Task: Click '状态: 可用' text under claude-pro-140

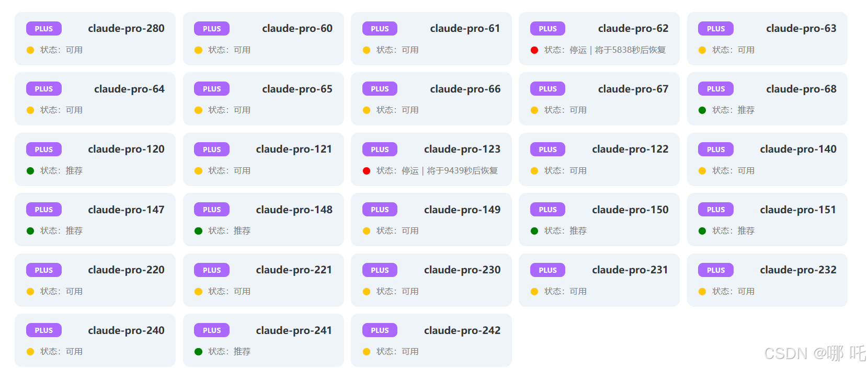Action: (x=733, y=171)
